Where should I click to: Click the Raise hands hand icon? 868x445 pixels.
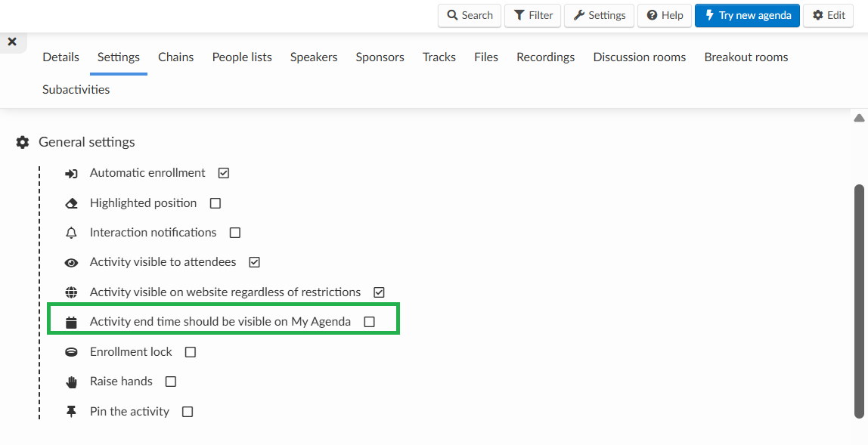(71, 382)
